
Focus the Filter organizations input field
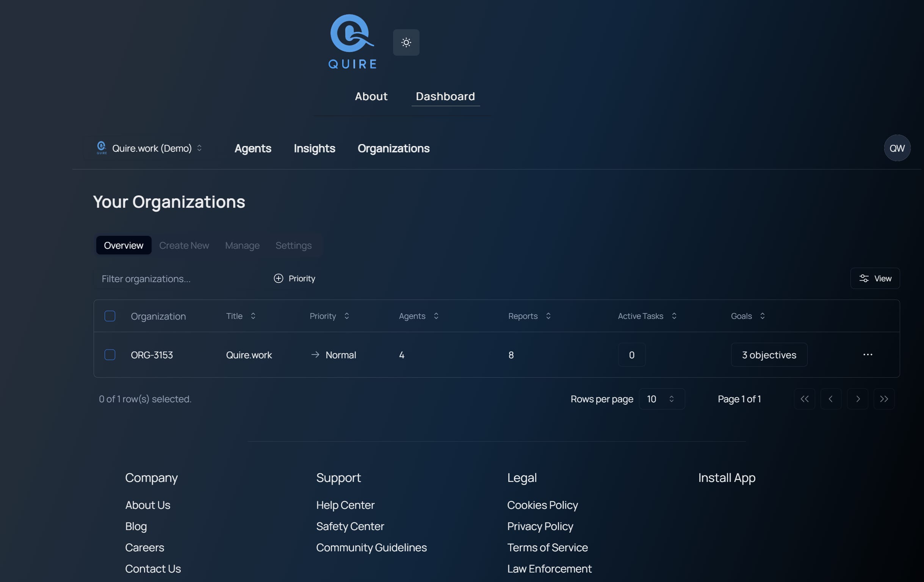click(177, 278)
